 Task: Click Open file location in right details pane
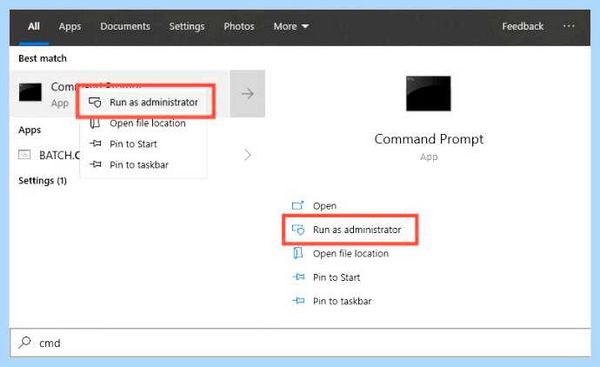(x=351, y=253)
